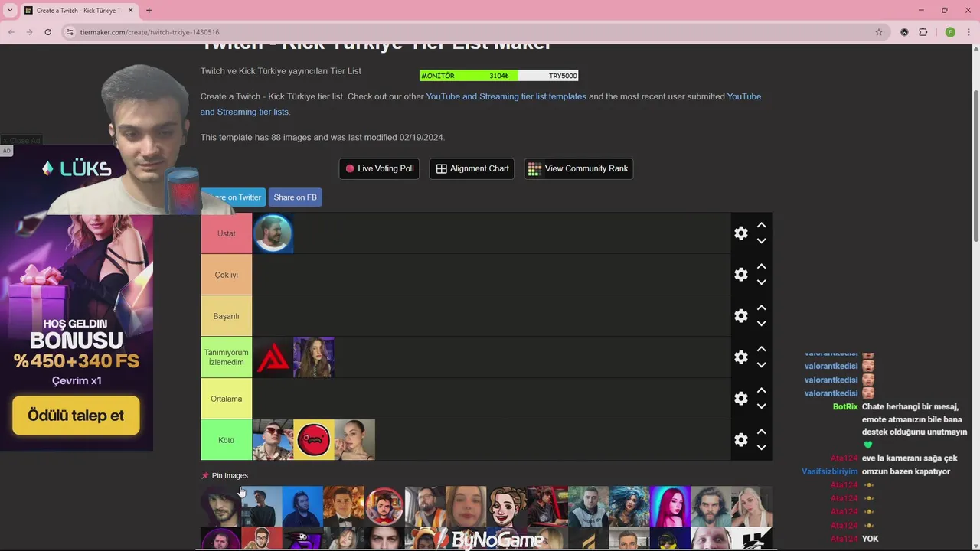Open settings gear for the Çok iyi tier
980x551 pixels.
[x=740, y=275]
